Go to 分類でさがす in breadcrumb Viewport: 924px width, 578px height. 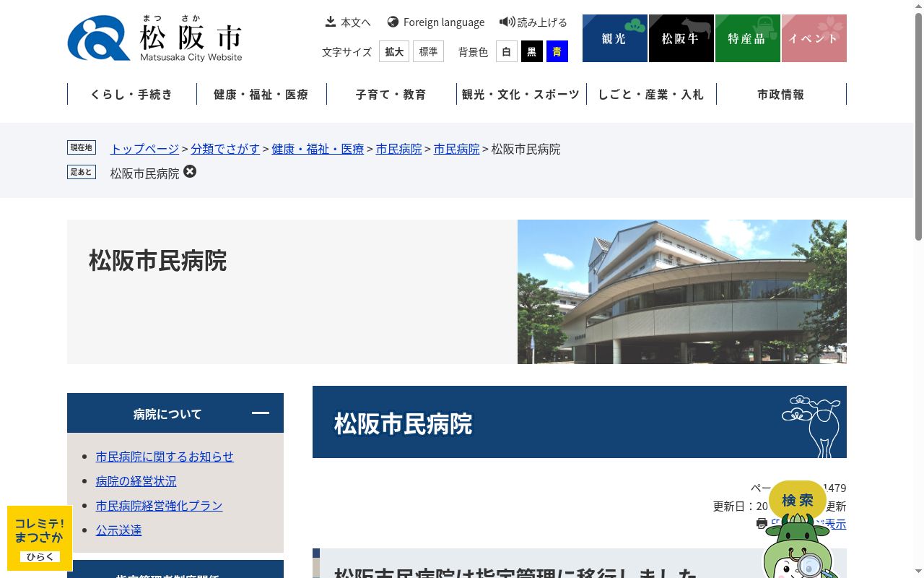click(225, 149)
